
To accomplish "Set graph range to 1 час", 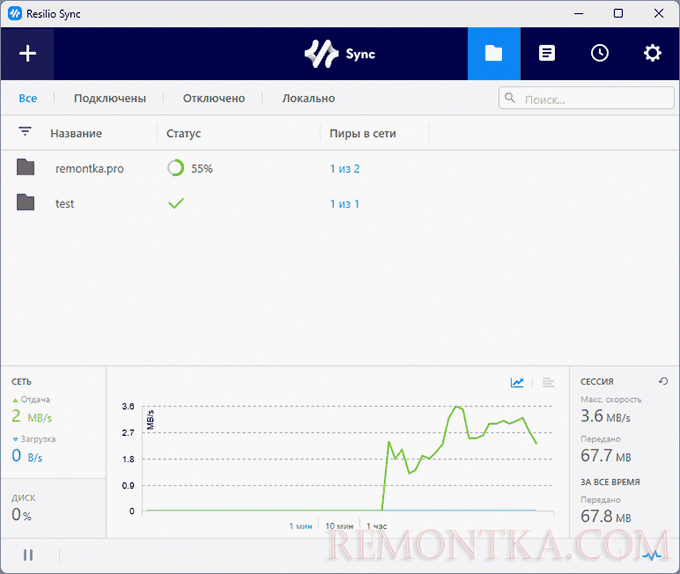I will pos(376,526).
